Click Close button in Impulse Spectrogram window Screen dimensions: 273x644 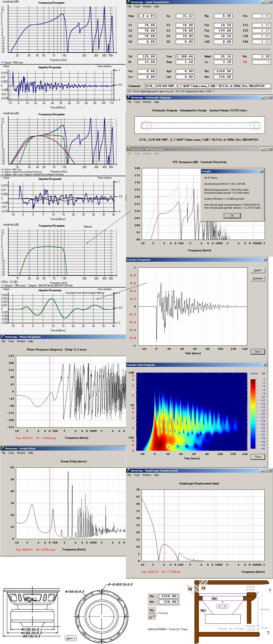258,457
